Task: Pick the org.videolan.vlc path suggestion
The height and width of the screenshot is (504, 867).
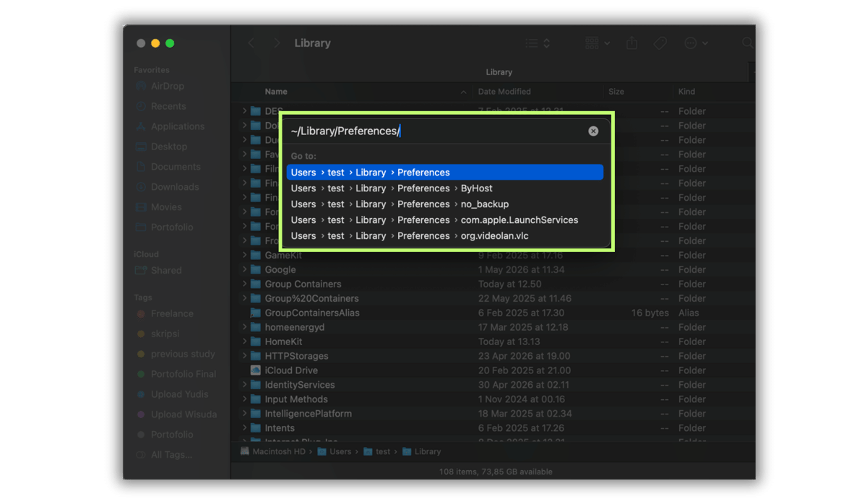Action: tap(444, 236)
